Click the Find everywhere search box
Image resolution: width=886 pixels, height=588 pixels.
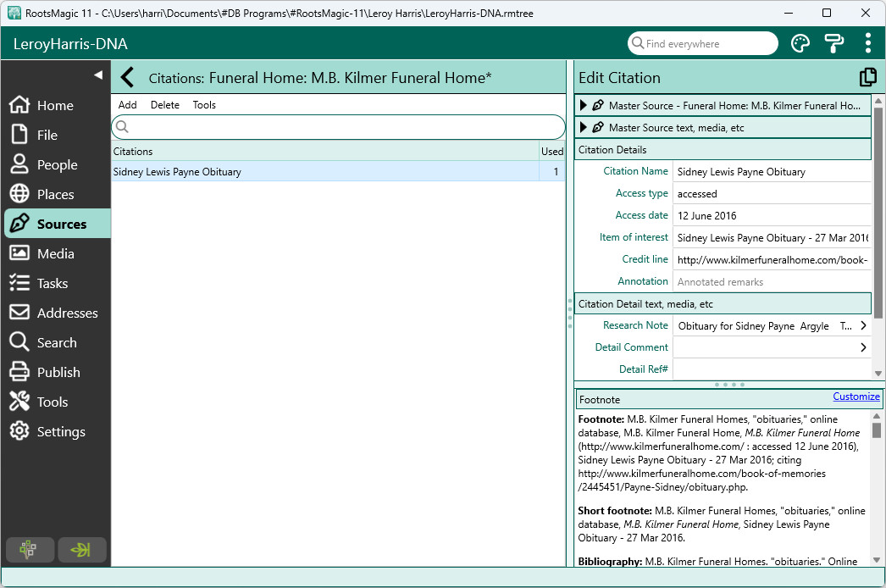pos(702,43)
